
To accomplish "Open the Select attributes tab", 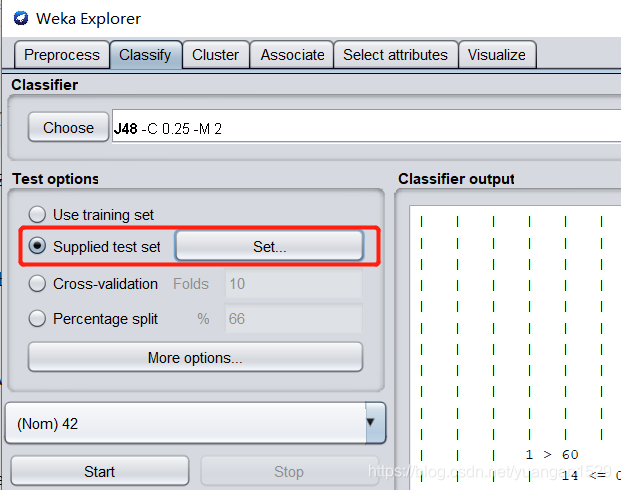I will [x=395, y=55].
